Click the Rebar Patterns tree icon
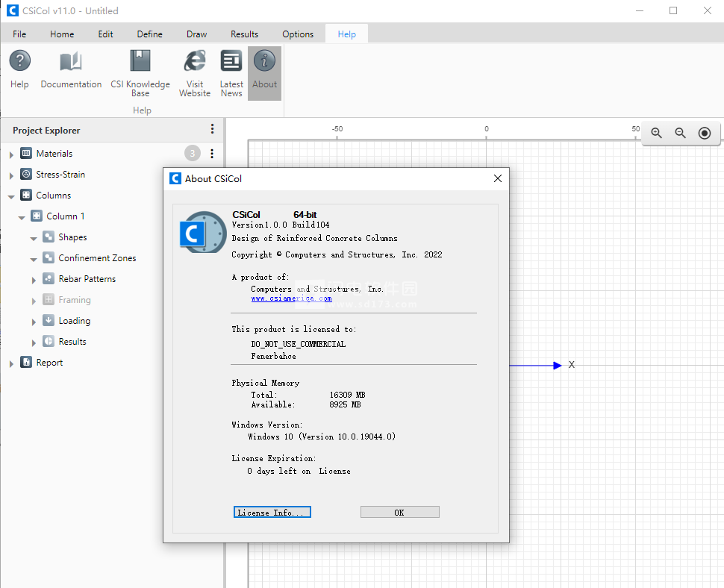The width and height of the screenshot is (724, 588). [49, 278]
